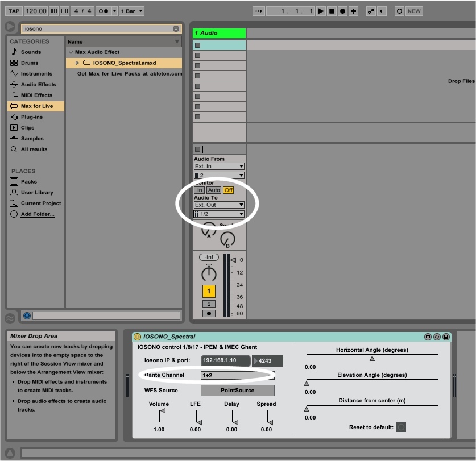Click the NEW scene button
476x461 pixels.
(414, 11)
